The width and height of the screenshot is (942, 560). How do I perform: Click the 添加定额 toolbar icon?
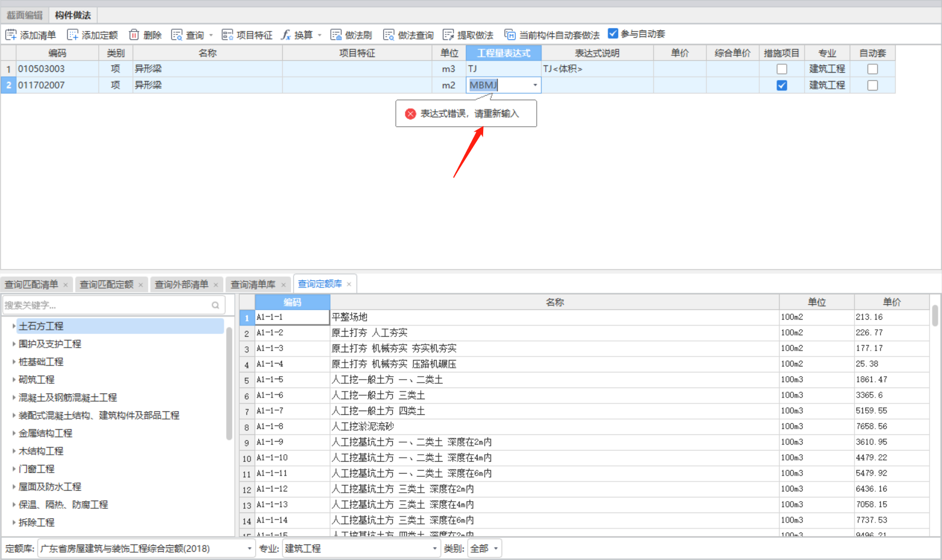pyautogui.click(x=73, y=35)
